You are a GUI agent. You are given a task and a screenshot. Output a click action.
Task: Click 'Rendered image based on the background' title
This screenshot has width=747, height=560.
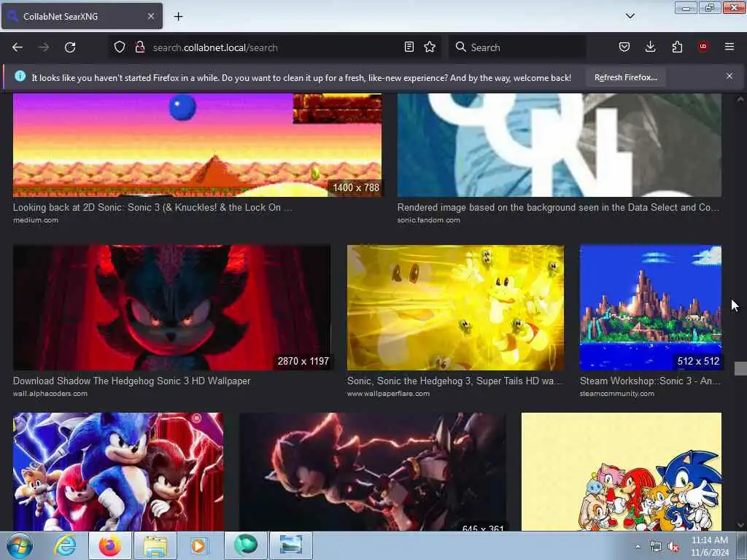pos(558,208)
